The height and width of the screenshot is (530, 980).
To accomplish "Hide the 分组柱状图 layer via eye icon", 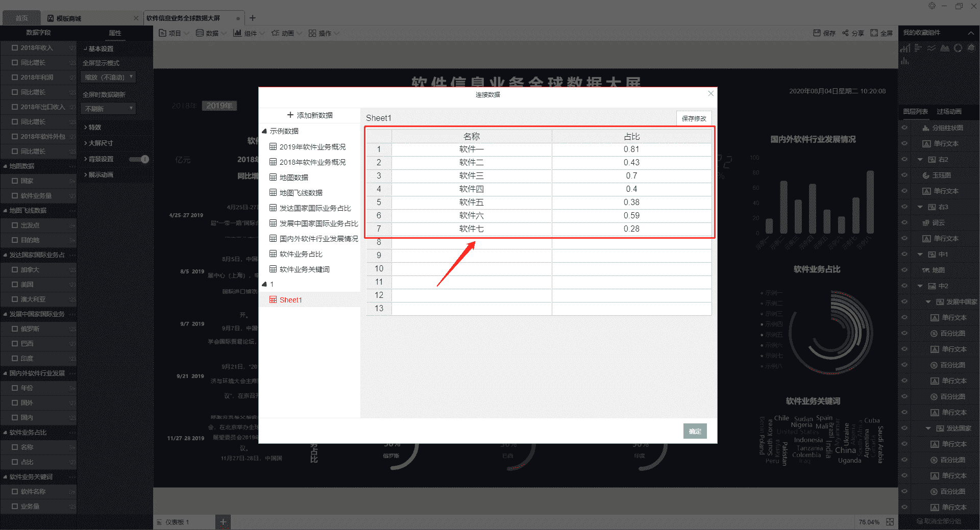I will pos(904,128).
